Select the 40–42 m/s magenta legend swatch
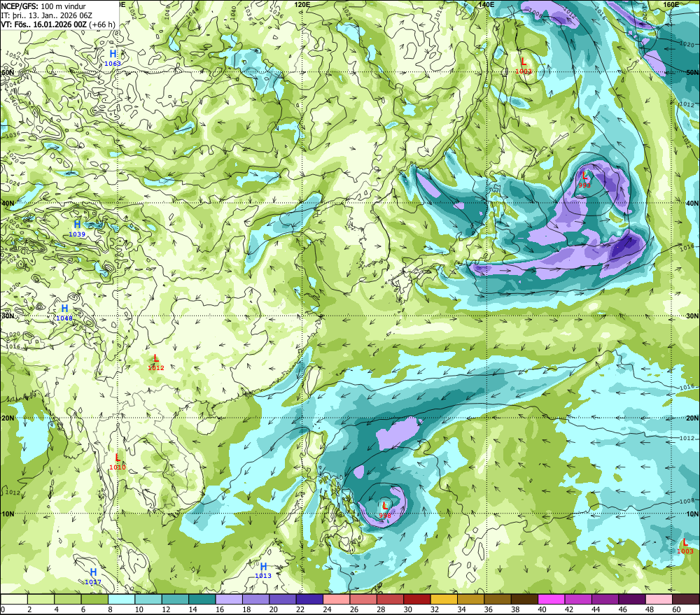 point(552,599)
